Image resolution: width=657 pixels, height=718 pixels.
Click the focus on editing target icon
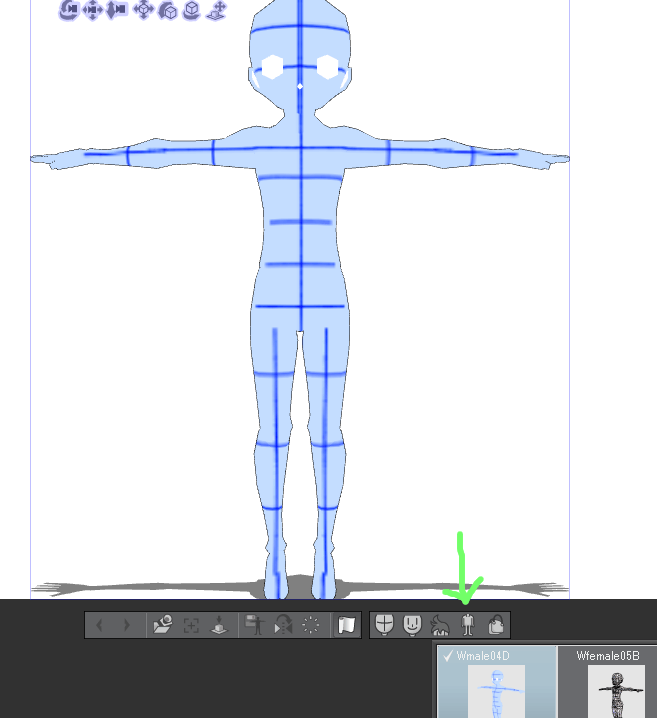(191, 626)
